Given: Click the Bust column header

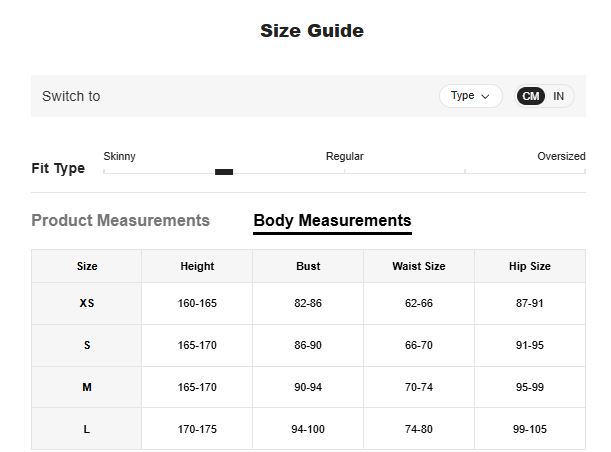Looking at the screenshot, I should pyautogui.click(x=308, y=266).
